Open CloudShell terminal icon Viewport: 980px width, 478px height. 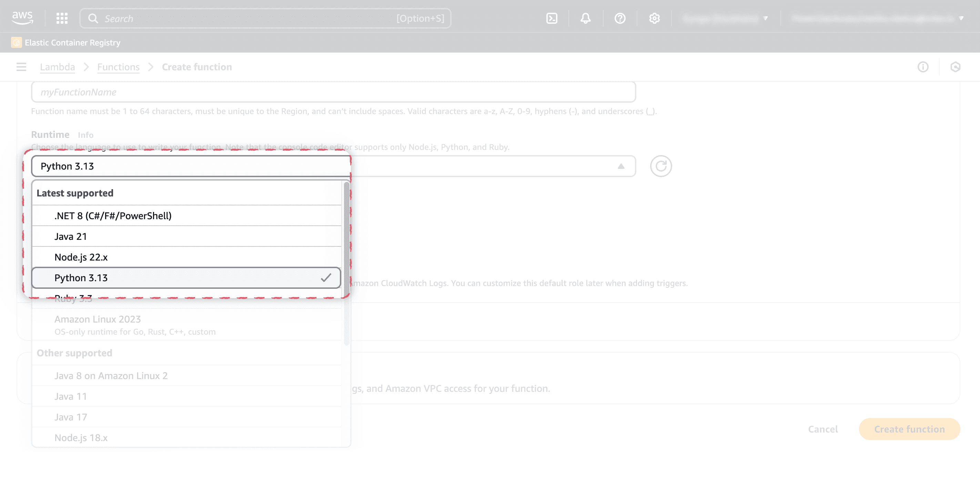click(552, 18)
